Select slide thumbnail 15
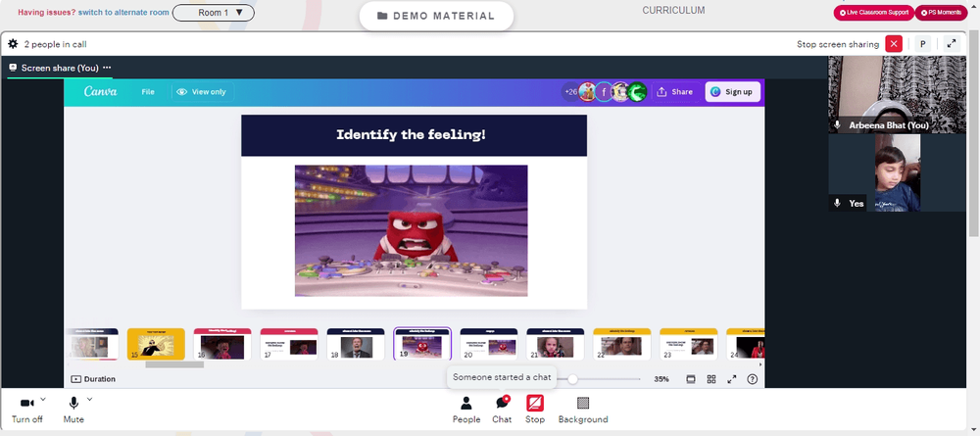Screen dimensions: 980x436 156,344
